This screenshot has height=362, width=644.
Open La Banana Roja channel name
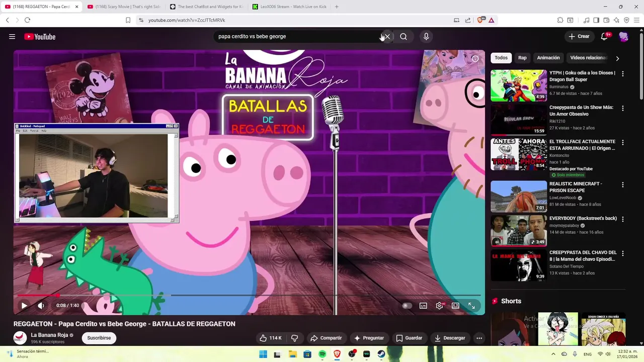point(49,335)
